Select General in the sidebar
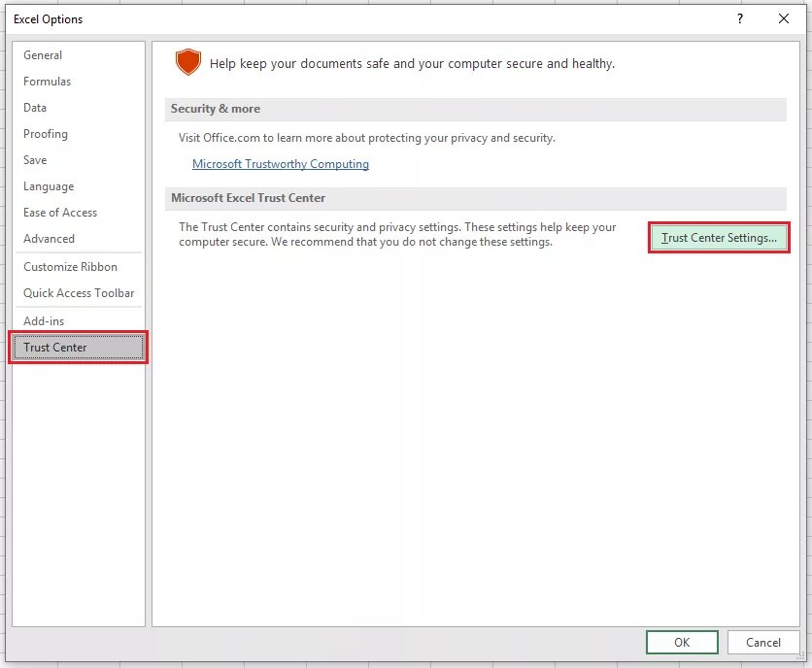 click(43, 55)
